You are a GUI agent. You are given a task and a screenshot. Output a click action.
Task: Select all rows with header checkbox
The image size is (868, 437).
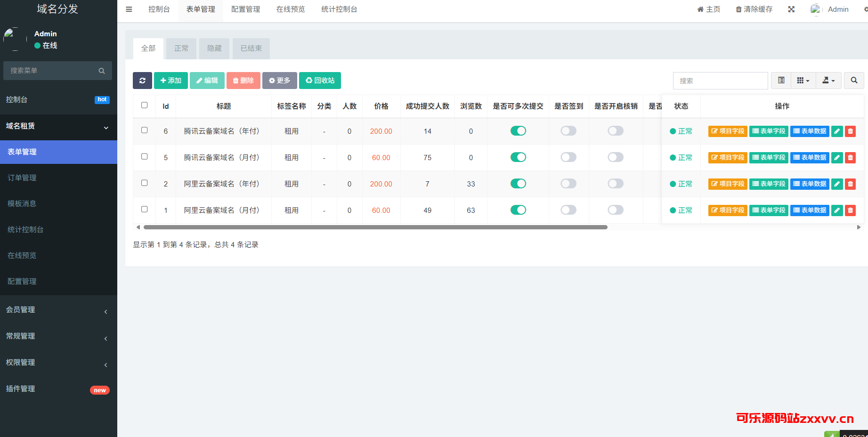pos(145,105)
